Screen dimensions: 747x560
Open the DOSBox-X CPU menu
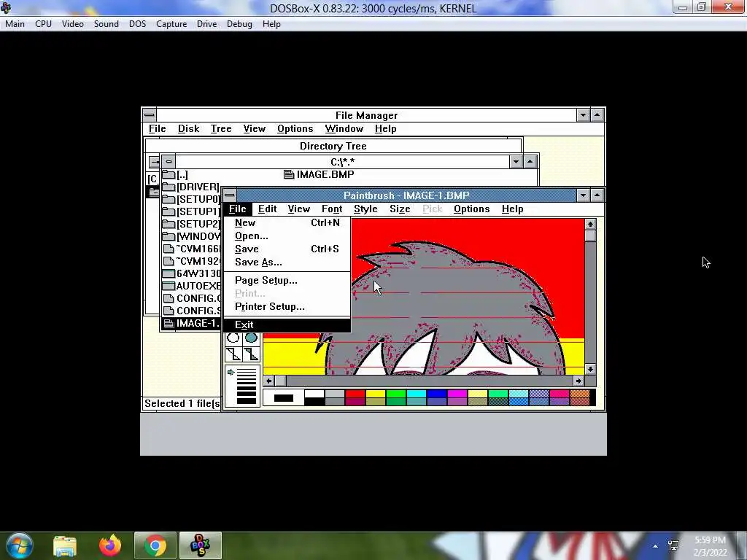[43, 24]
